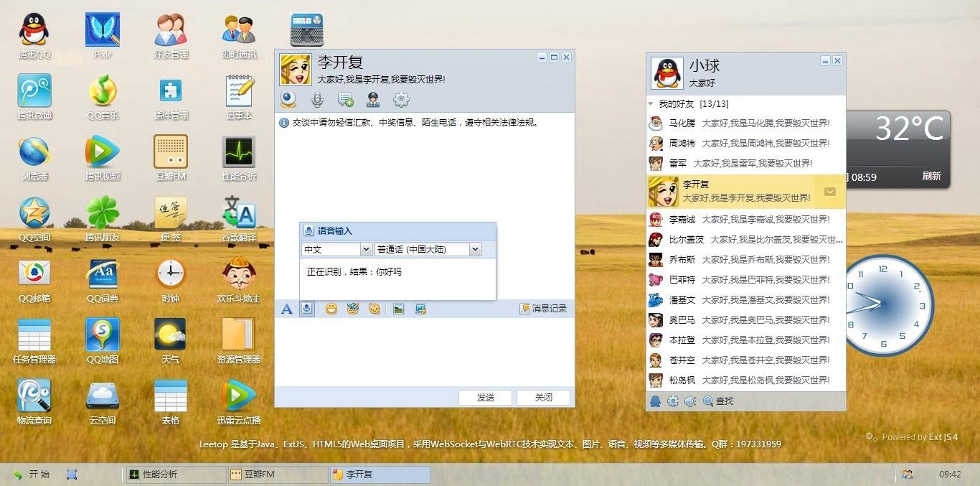Open the 谷歌翻译 desktop icon
The height and width of the screenshot is (486, 980).
[239, 219]
